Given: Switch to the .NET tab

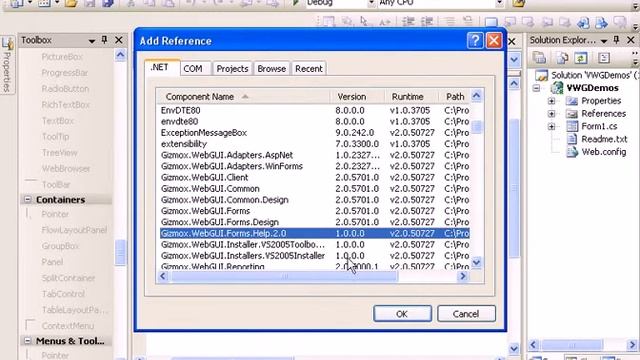Looking at the screenshot, I should [x=162, y=68].
